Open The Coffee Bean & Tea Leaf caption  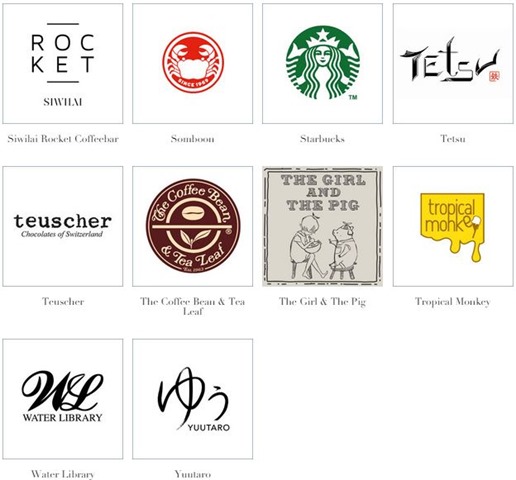tap(193, 306)
